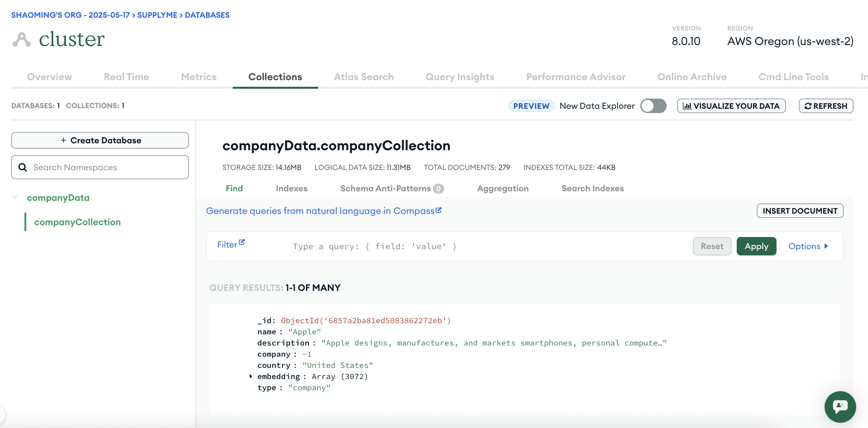Click the bar chart icon in Visualize button
The width and height of the screenshot is (868, 428).
(x=687, y=106)
